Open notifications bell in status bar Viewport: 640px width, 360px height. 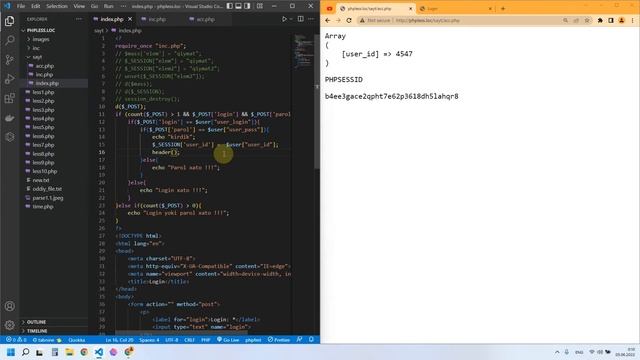[311, 340]
